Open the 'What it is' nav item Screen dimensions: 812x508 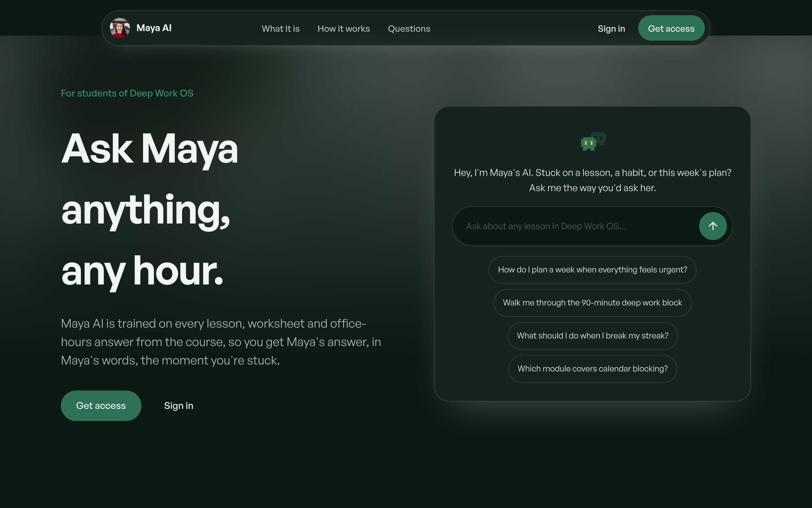(x=280, y=29)
